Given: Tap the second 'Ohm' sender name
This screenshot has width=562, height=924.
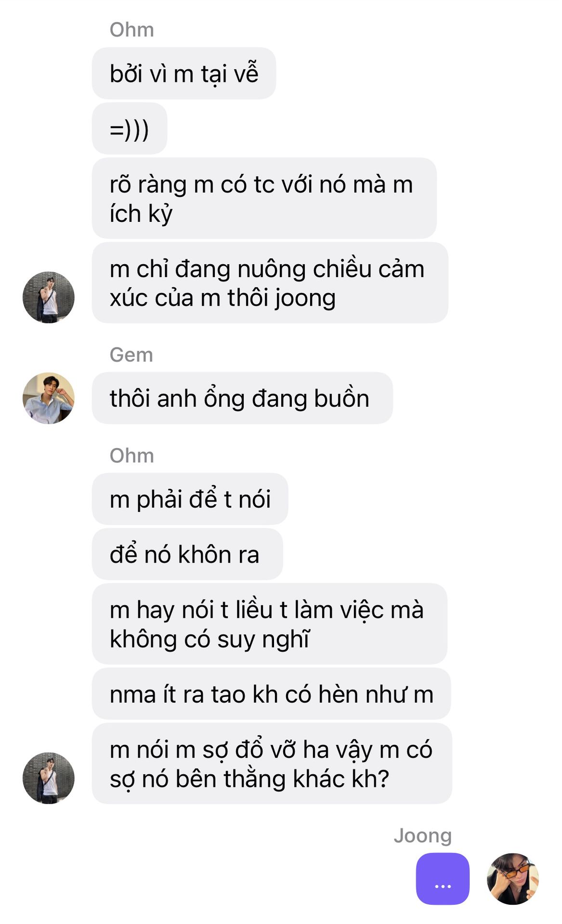Looking at the screenshot, I should coord(132,455).
